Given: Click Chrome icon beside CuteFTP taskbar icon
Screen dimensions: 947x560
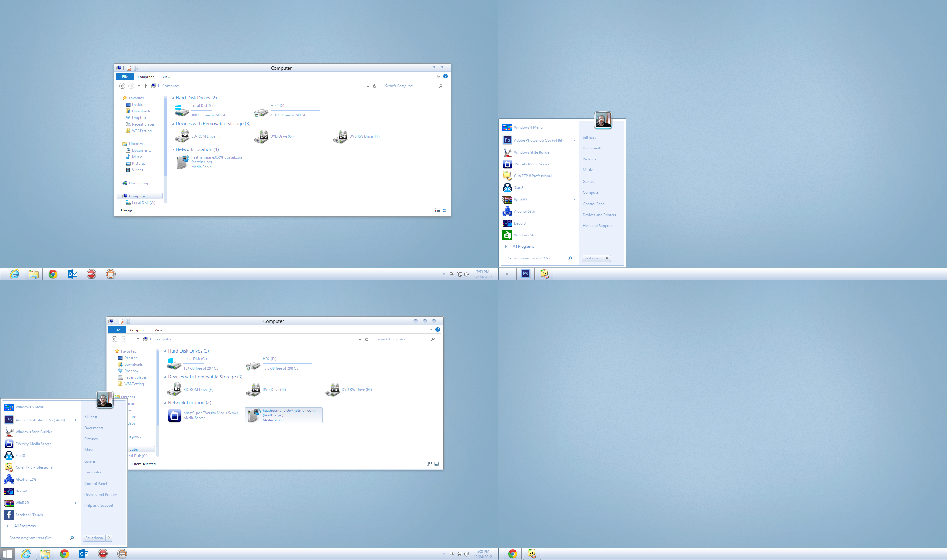Looking at the screenshot, I should point(512,553).
